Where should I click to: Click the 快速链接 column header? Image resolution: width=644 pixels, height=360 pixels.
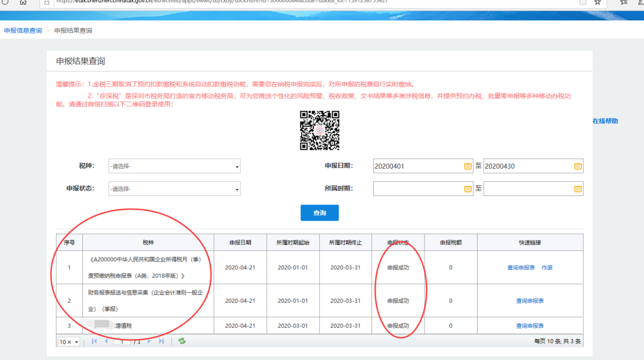coord(530,243)
